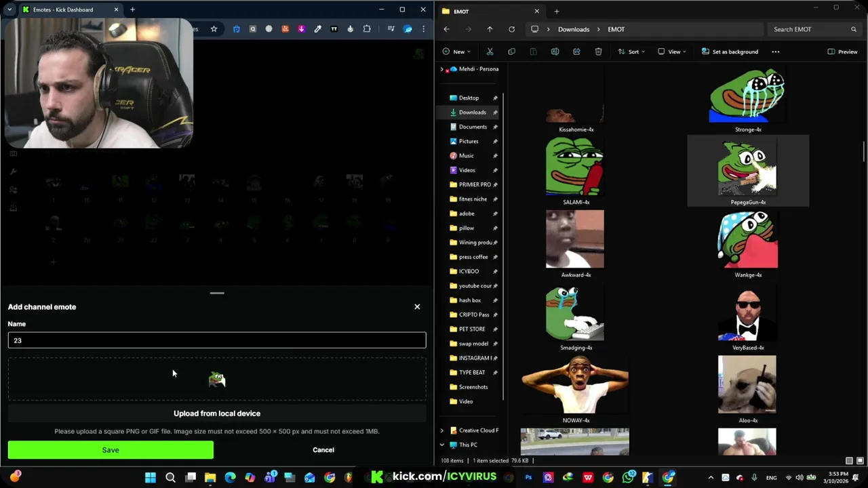Open WhatsApp from the taskbar

[628, 477]
